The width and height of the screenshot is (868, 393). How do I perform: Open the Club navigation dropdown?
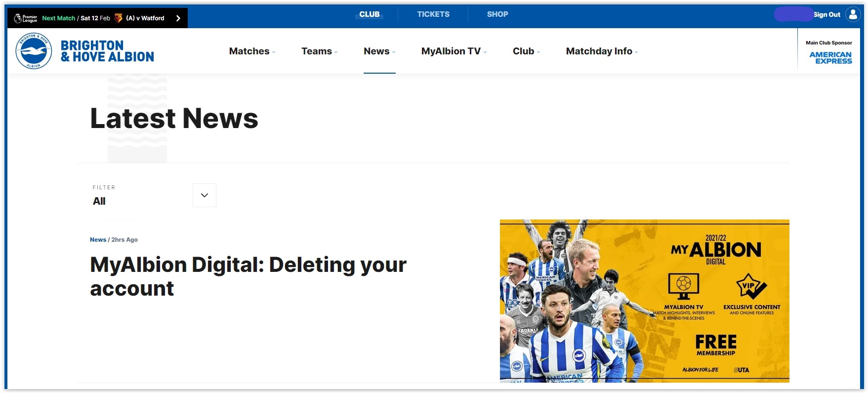526,51
